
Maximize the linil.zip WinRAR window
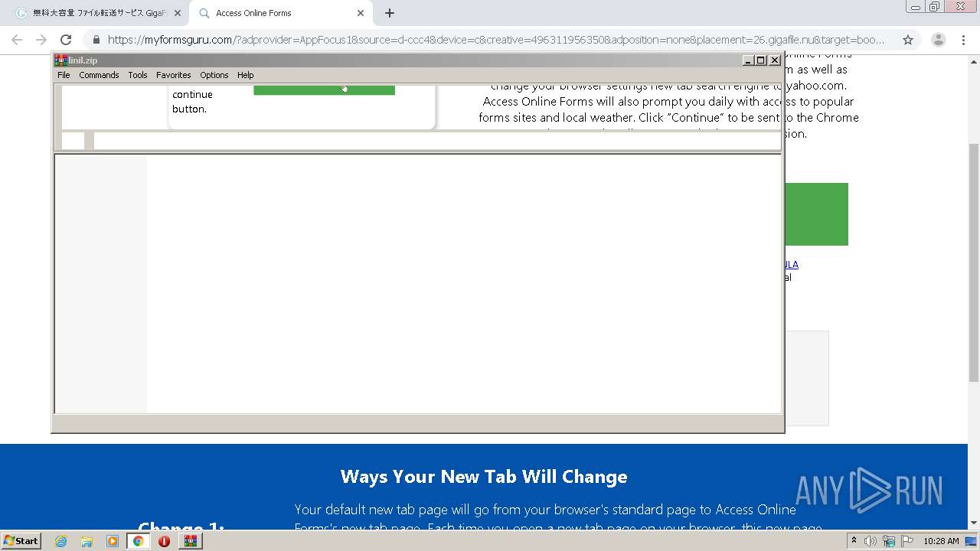(x=761, y=60)
